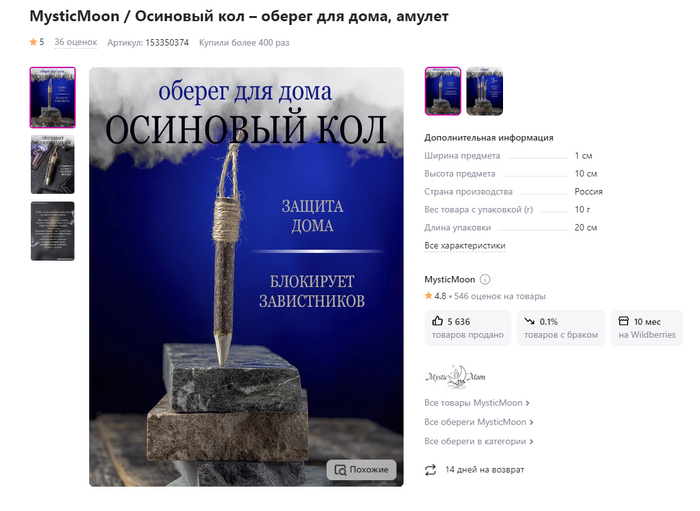Click the MysticMoon brand logo
Screen dimensions: 700x511
point(455,376)
